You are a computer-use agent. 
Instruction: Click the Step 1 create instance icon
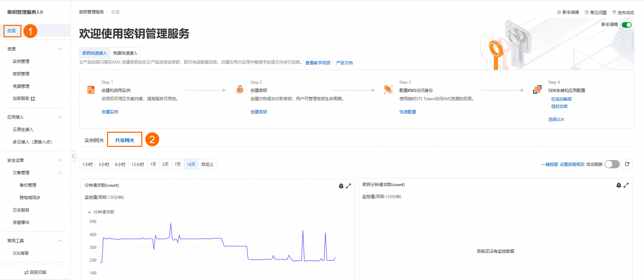coord(91,90)
